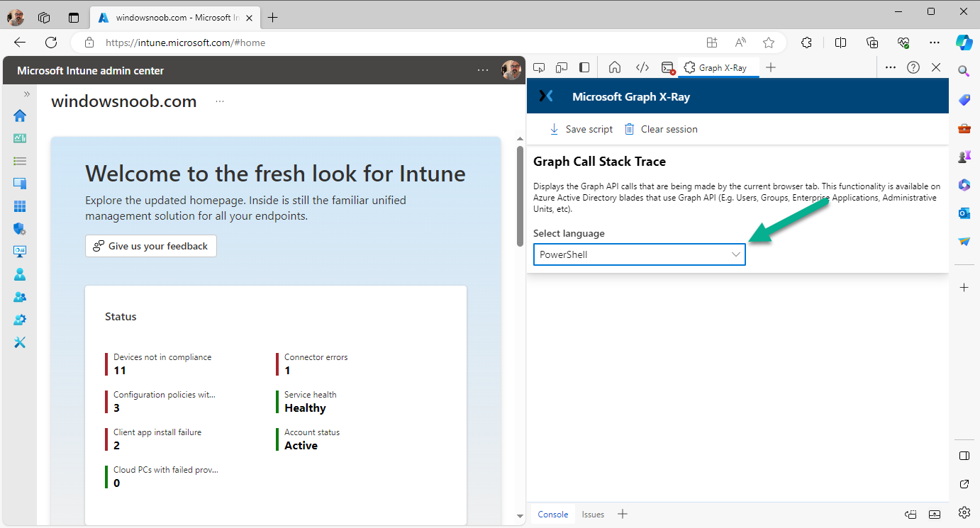Open Client app install failure status
This screenshot has height=528, width=980.
pos(157,439)
